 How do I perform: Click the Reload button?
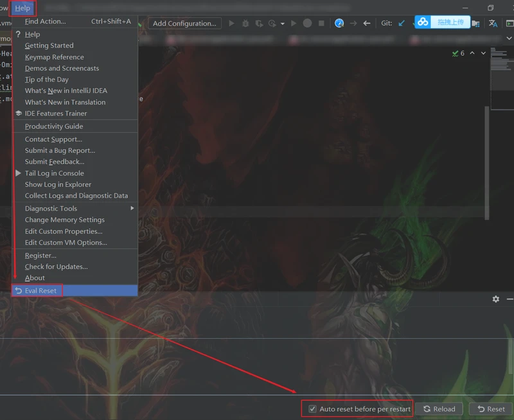[x=439, y=409]
